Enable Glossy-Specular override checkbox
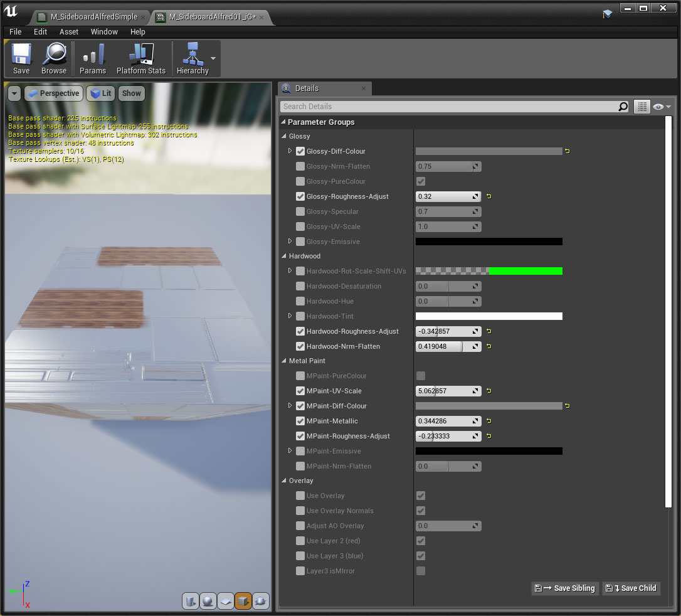 pyautogui.click(x=300, y=211)
